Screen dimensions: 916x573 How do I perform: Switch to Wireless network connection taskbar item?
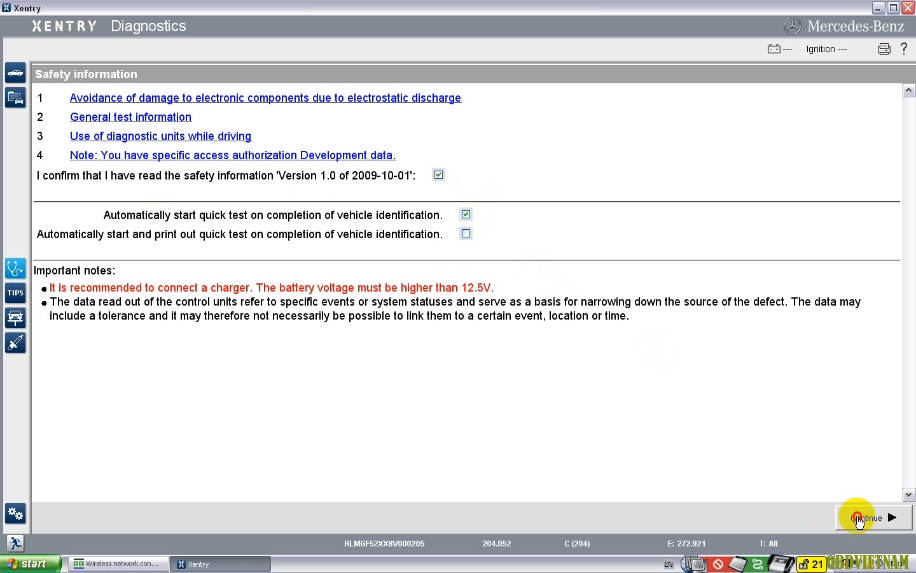pyautogui.click(x=117, y=564)
